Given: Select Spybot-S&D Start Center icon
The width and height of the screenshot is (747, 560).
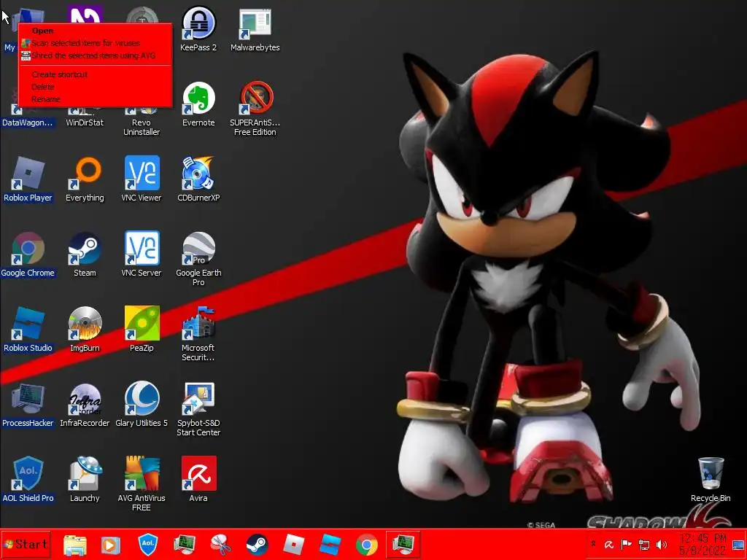Looking at the screenshot, I should (x=198, y=410).
